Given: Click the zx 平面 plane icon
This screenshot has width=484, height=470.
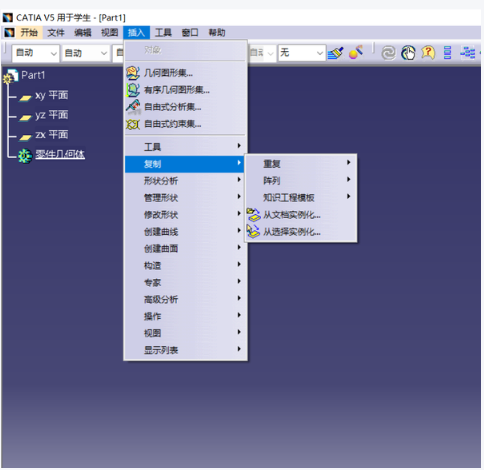Looking at the screenshot, I should (25, 137).
